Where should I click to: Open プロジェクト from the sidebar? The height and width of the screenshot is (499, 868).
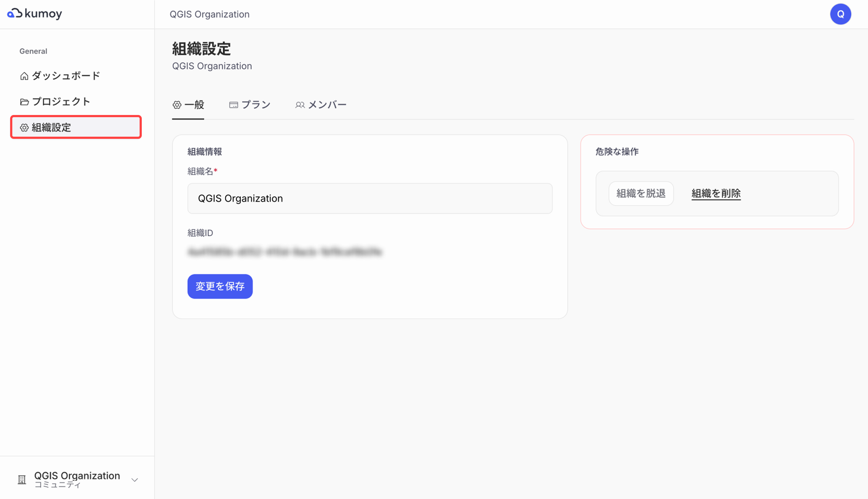coord(61,102)
